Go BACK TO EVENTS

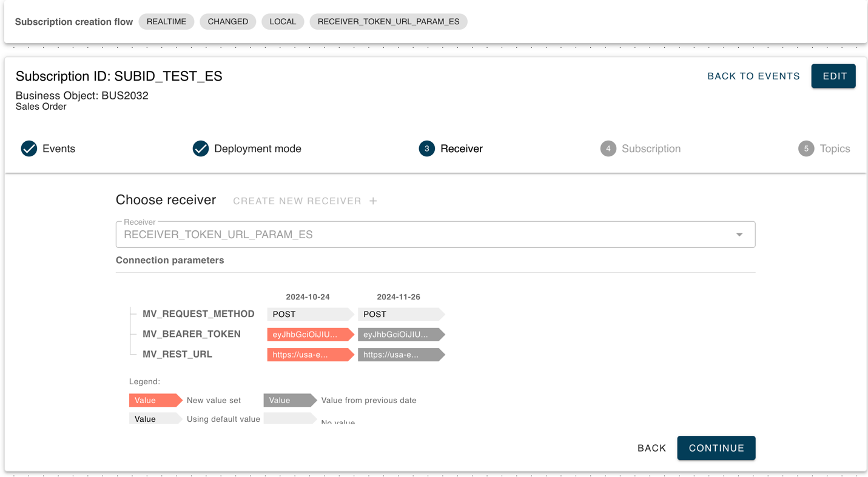(753, 76)
